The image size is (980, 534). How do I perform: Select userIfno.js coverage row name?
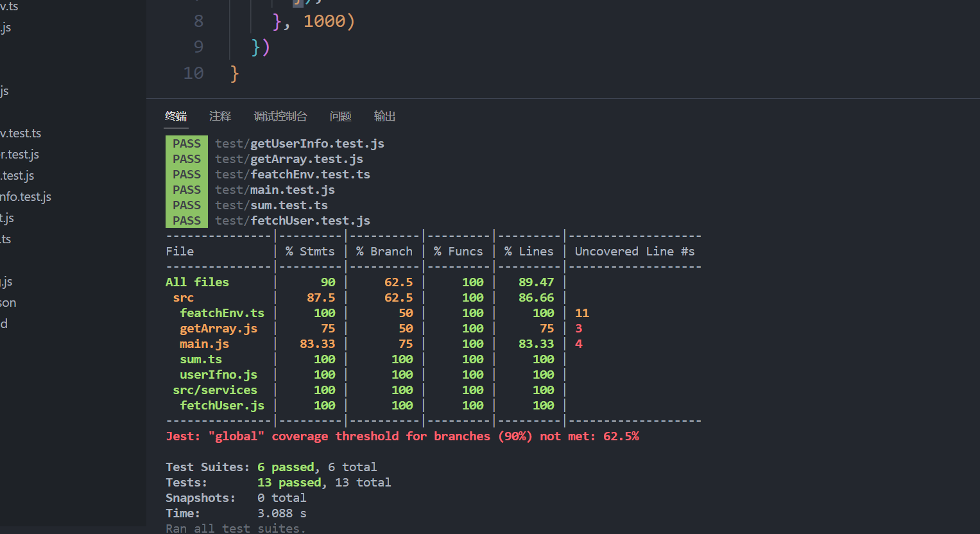coord(218,375)
